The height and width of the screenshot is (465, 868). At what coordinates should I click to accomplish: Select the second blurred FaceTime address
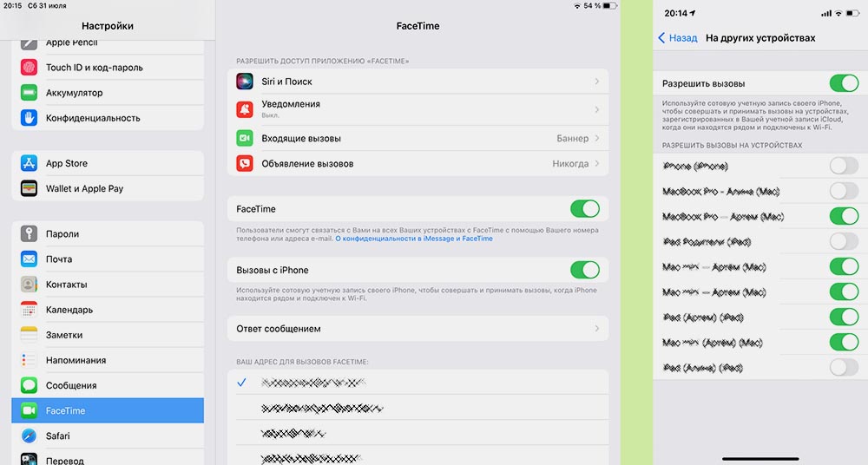(x=418, y=408)
